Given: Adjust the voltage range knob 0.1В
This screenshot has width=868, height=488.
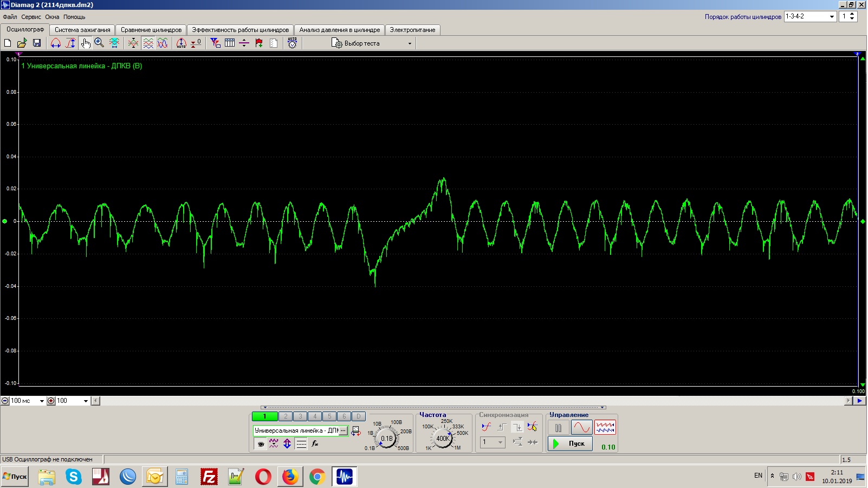Looking at the screenshot, I should point(387,438).
